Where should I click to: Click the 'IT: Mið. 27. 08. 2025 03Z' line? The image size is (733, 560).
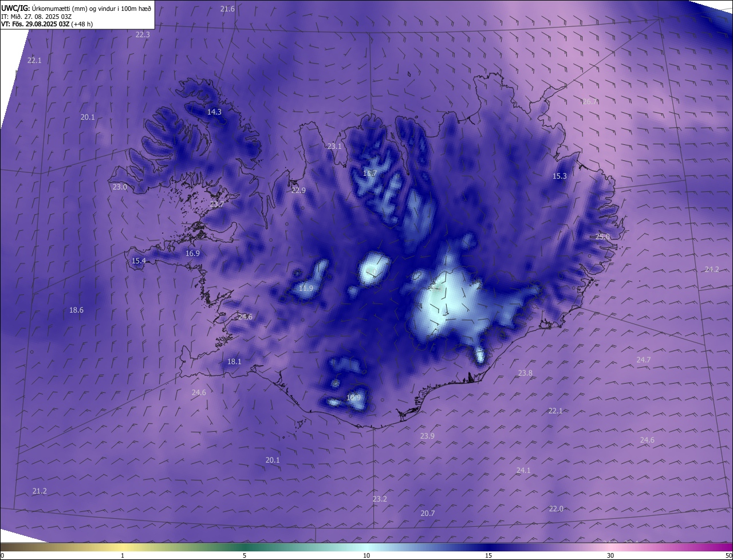pyautogui.click(x=37, y=16)
